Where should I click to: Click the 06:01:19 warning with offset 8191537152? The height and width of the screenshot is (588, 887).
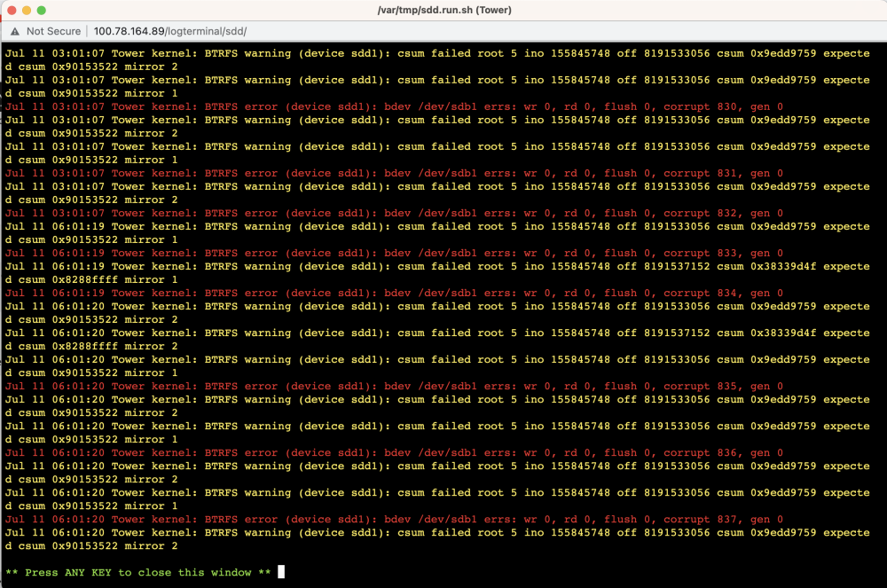tap(437, 273)
